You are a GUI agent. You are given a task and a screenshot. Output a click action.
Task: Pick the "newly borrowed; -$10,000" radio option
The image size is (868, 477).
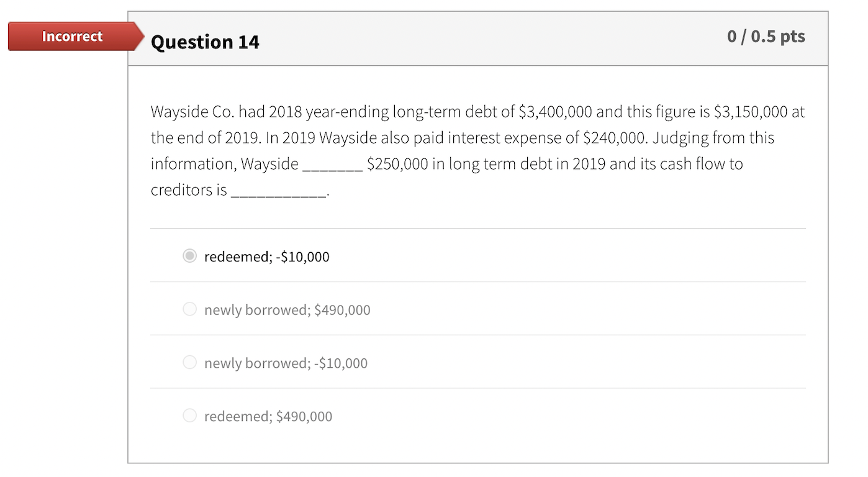(190, 363)
